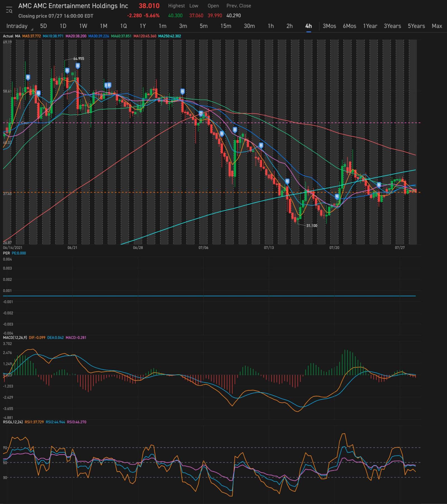Show the Max range

tap(437, 26)
